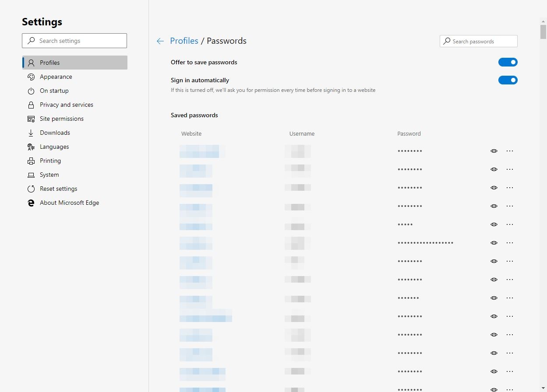Image resolution: width=547 pixels, height=392 pixels.
Task: Show the longest masked password via eye icon
Action: coord(494,243)
